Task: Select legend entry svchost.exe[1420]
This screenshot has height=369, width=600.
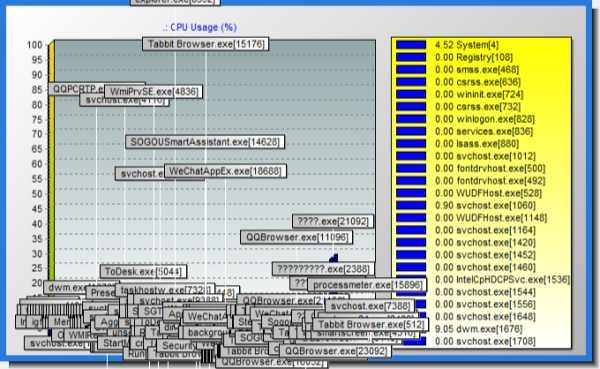Action: point(485,242)
